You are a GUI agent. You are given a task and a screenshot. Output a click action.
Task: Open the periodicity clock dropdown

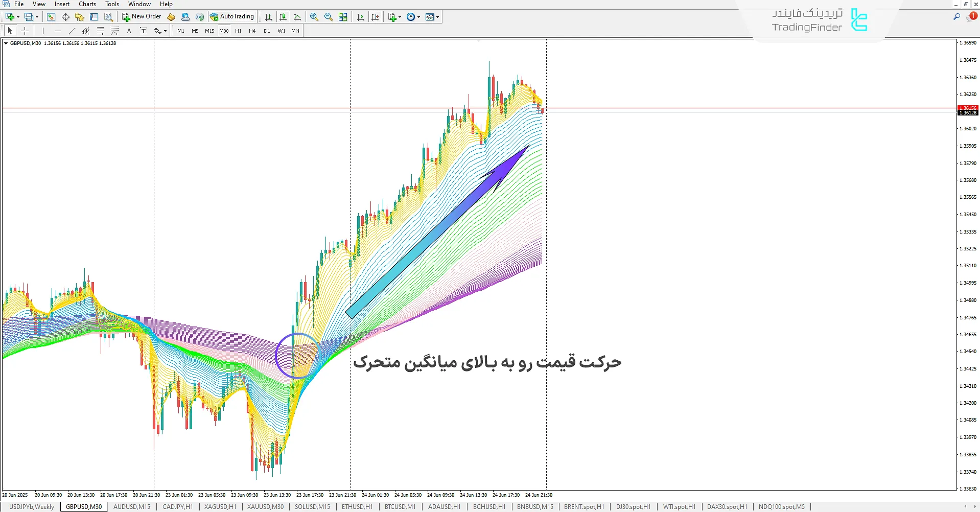click(x=418, y=17)
